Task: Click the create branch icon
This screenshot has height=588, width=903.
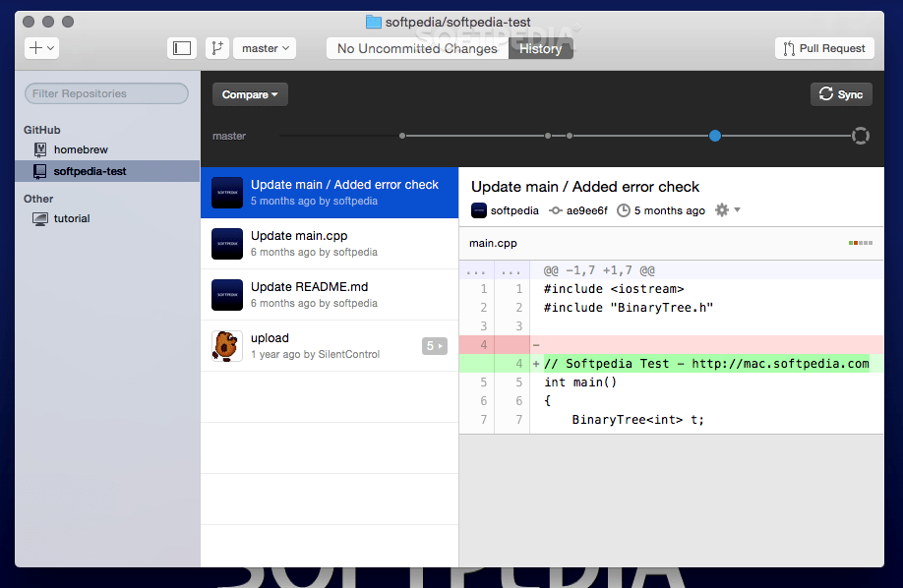Action: [217, 48]
